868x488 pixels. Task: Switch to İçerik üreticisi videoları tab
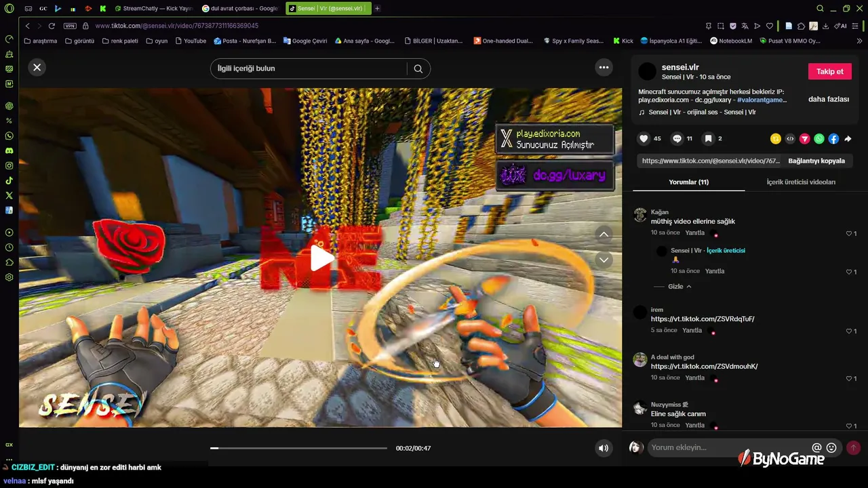pos(801,182)
